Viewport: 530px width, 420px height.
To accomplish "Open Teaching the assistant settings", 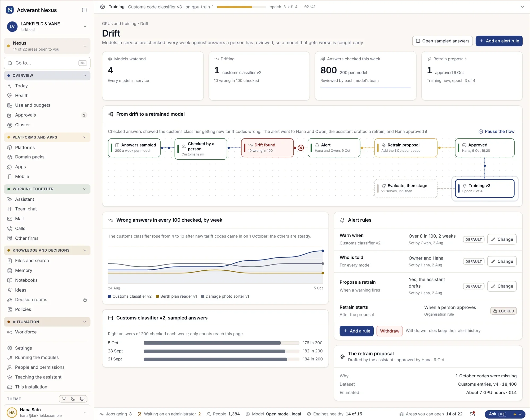I will [47, 377].
